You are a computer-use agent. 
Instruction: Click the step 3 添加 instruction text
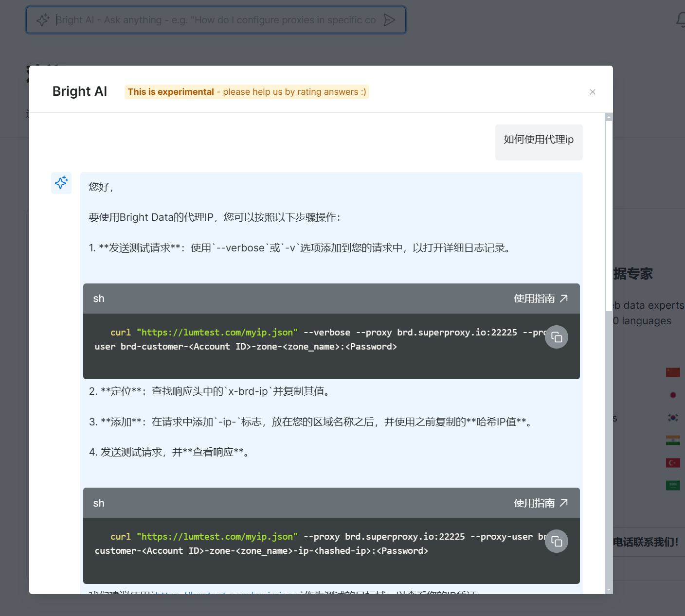(312, 422)
